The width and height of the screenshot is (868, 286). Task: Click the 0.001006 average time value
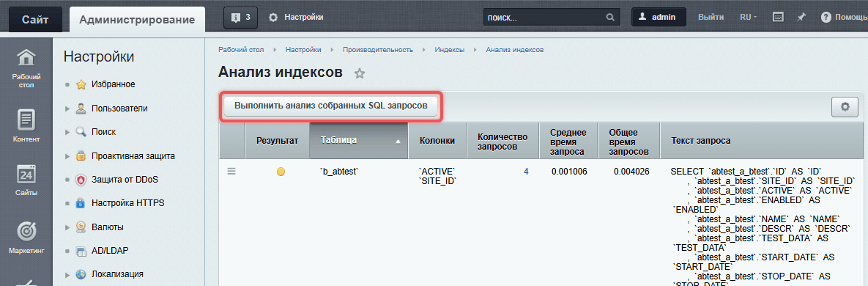click(x=569, y=172)
